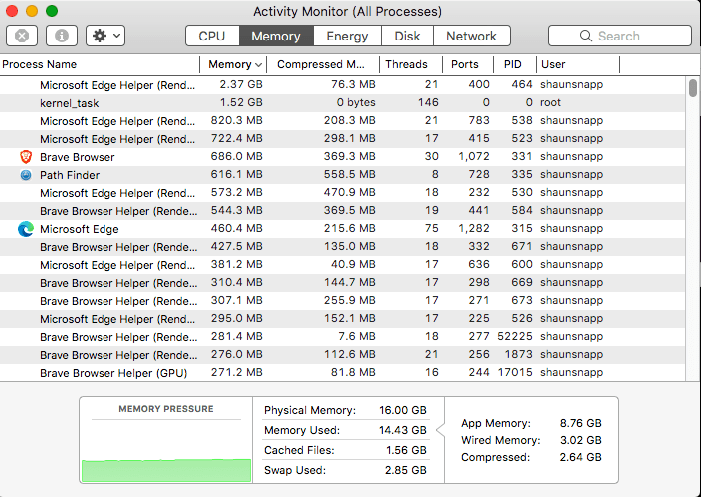Focus the Search field
The width and height of the screenshot is (701, 497).
(620, 36)
